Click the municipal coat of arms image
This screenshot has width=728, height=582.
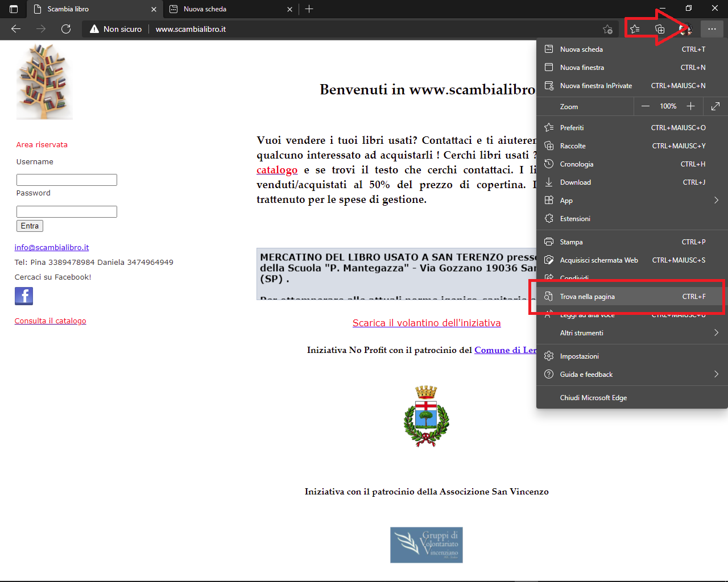pos(427,417)
